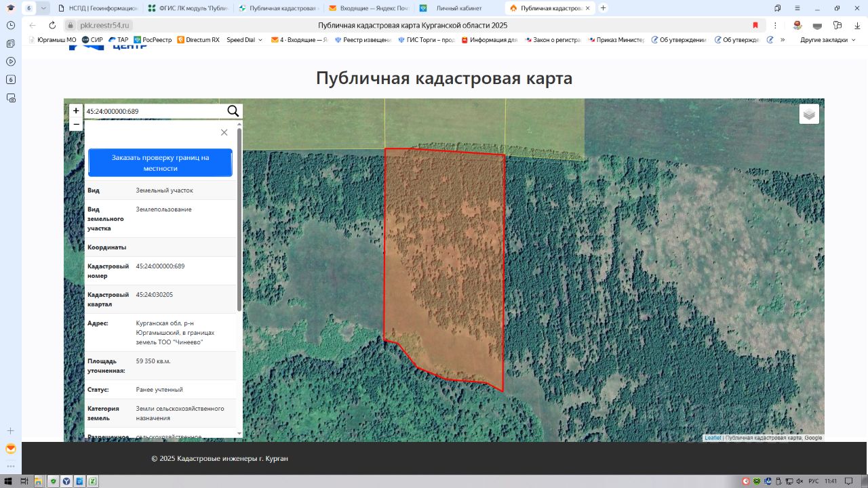Open the taskbar clock showing 11:41
868x488 pixels.
[831, 481]
